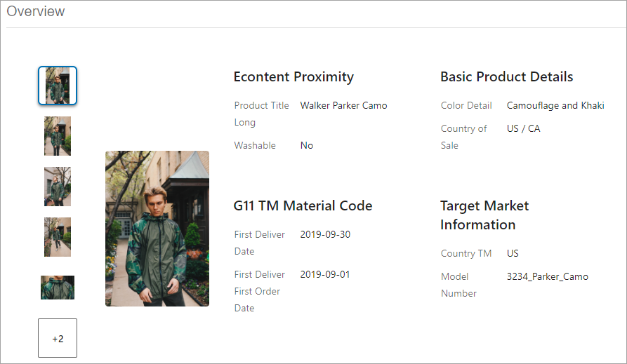
Task: Click the Econtent Proximity heading
Action: (293, 76)
